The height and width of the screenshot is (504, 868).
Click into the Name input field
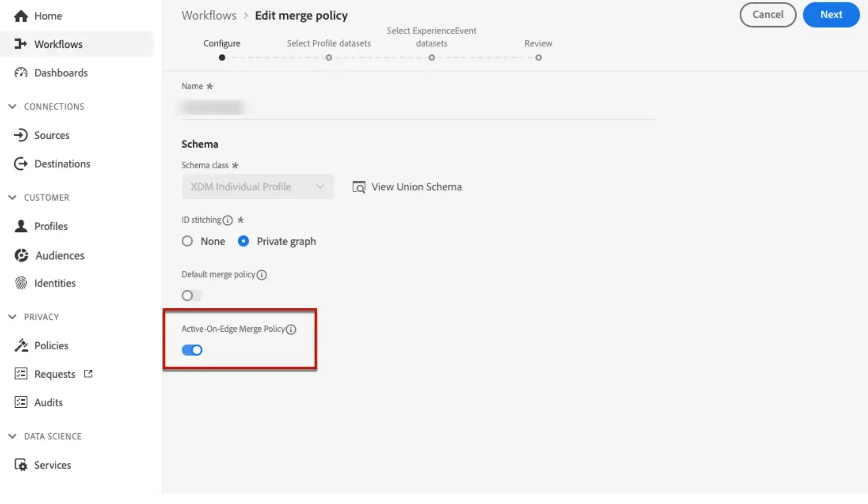pyautogui.click(x=419, y=108)
